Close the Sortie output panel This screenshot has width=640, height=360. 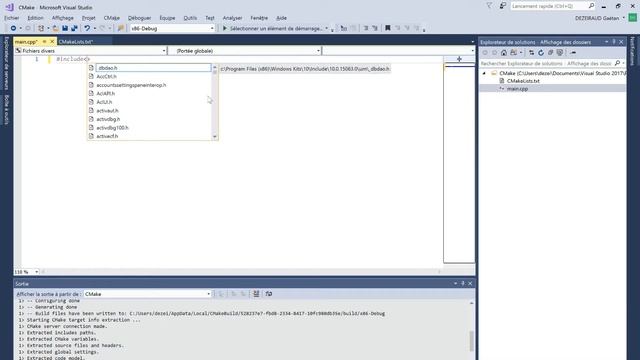coord(470,283)
